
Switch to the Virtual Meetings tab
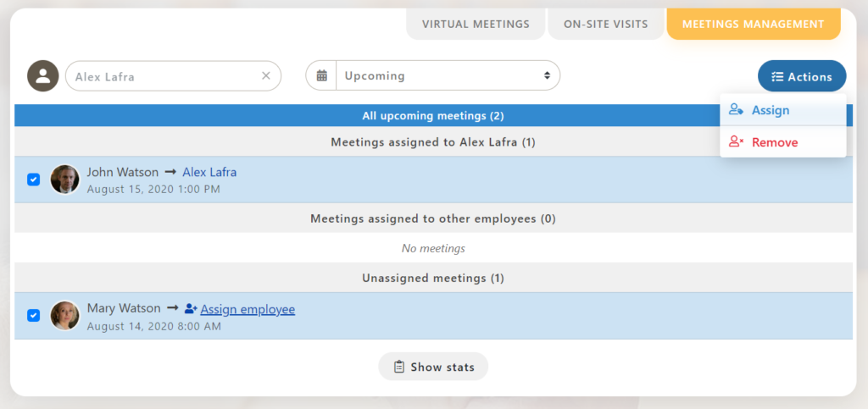click(476, 25)
